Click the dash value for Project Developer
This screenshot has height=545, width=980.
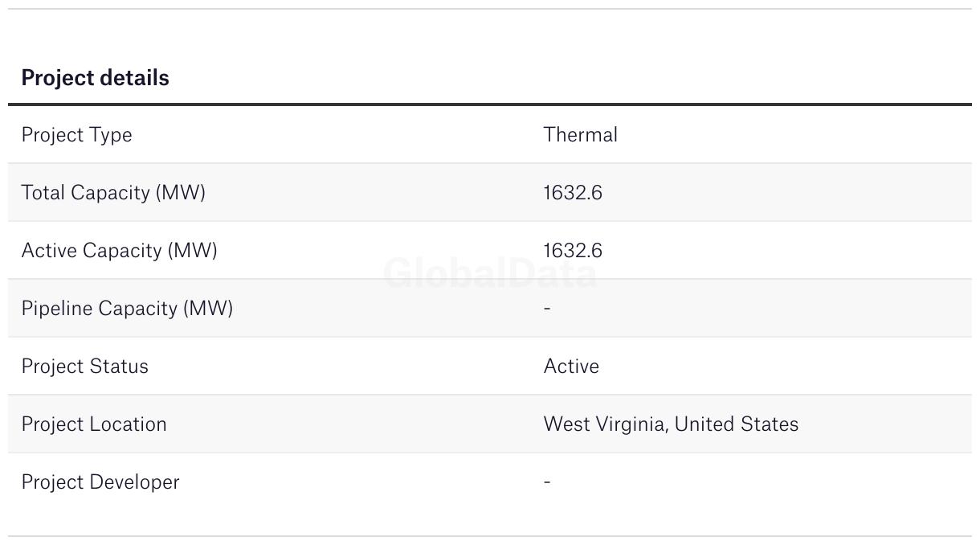tap(547, 482)
